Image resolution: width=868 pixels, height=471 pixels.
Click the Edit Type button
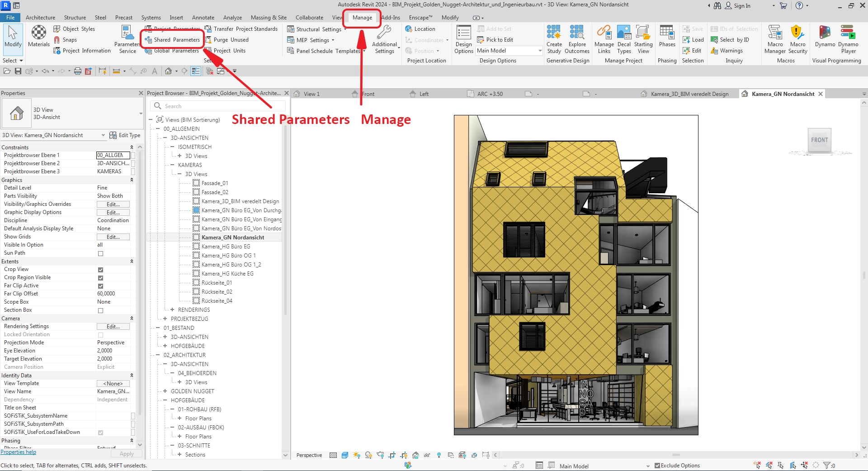click(125, 135)
